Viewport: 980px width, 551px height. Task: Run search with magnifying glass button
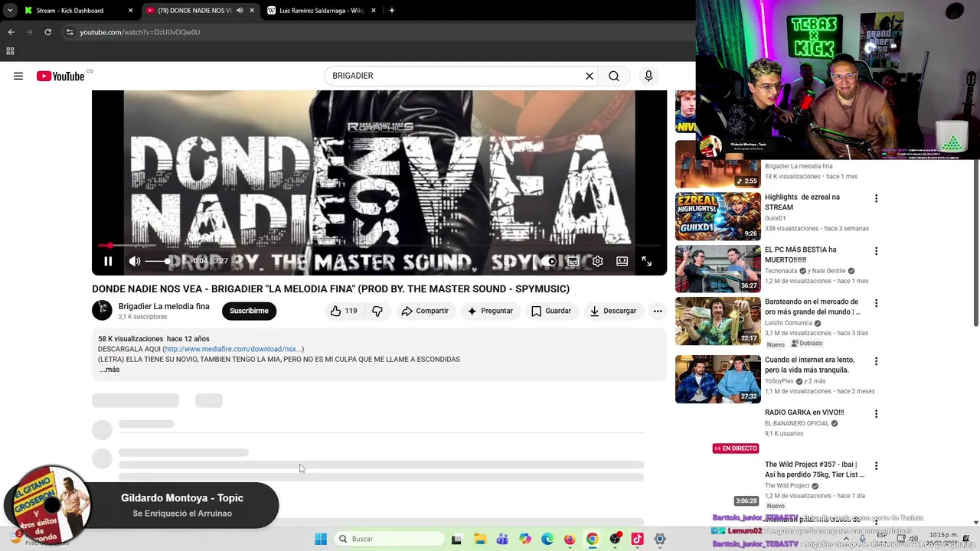pyautogui.click(x=614, y=76)
